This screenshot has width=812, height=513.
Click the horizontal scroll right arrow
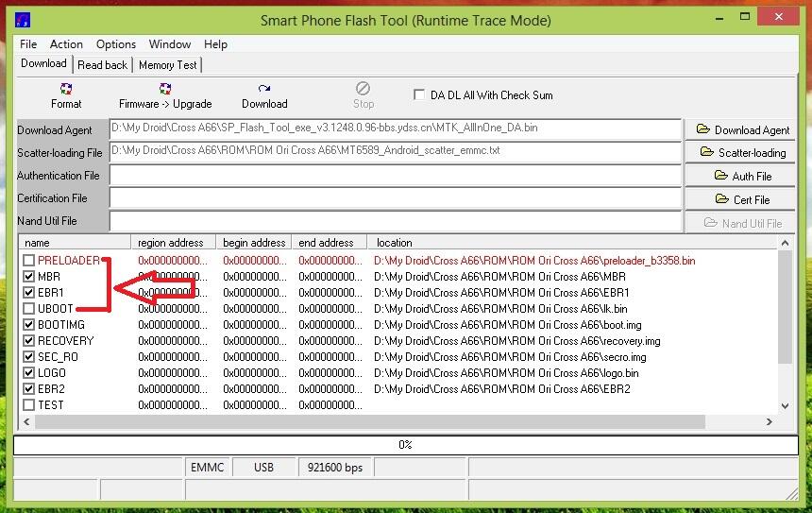point(770,421)
